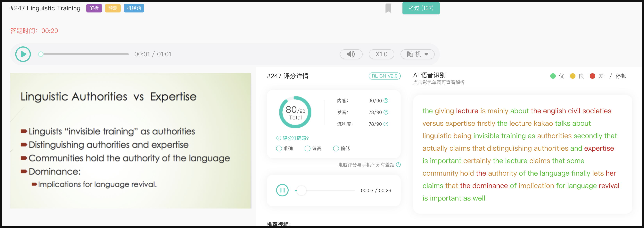The height and width of the screenshot is (228, 644).
Task: Click the lecture audio progress slider
Action: [x=85, y=54]
